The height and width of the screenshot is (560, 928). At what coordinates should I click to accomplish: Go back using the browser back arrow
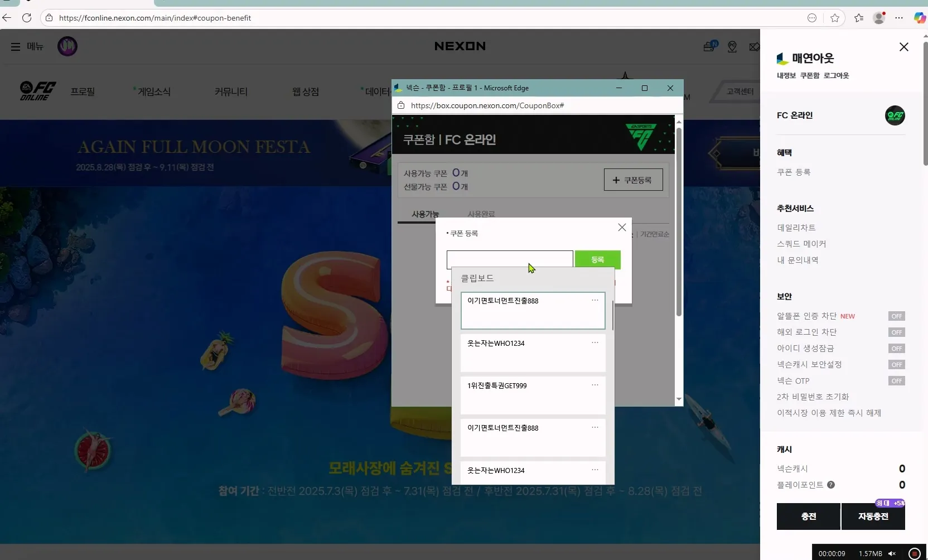(x=7, y=18)
